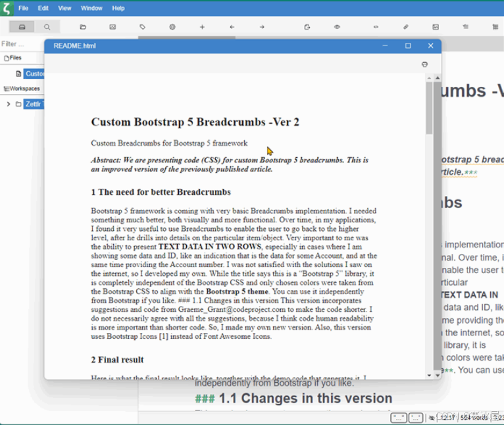Open the table of contents icon
Screen dimensions: 504x425
tap(465, 27)
